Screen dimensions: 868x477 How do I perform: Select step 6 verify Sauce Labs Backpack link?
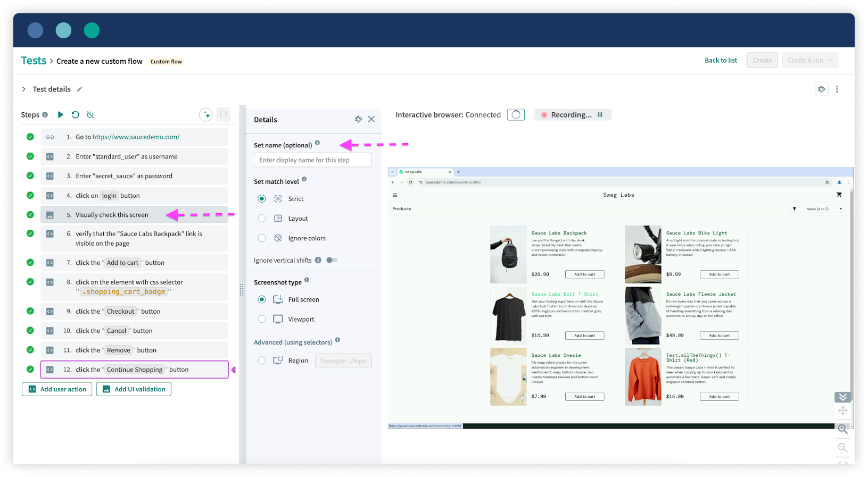pyautogui.click(x=134, y=239)
